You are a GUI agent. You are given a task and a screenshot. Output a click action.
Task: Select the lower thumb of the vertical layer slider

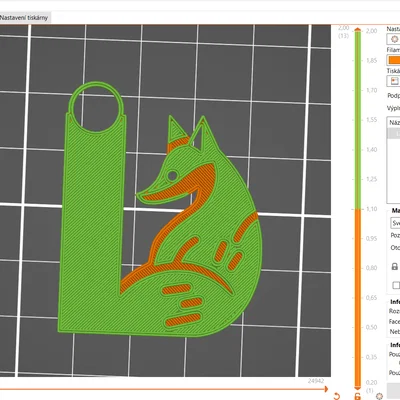point(358,388)
